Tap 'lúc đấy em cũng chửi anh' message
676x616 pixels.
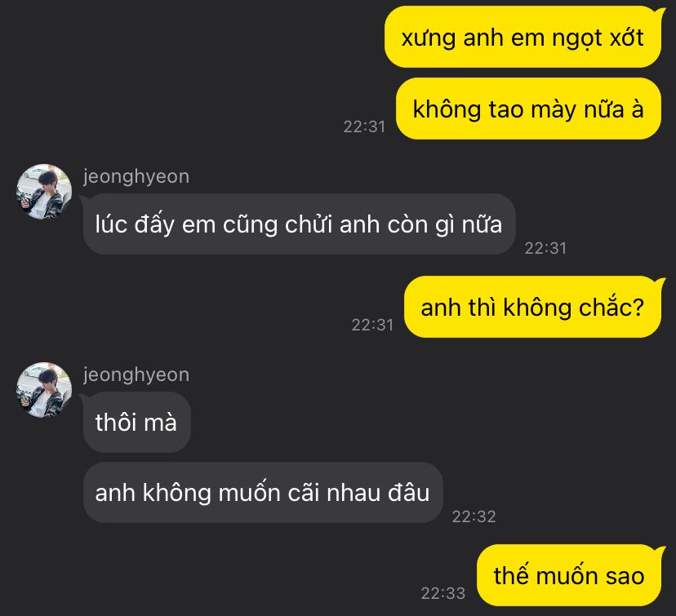(x=299, y=224)
